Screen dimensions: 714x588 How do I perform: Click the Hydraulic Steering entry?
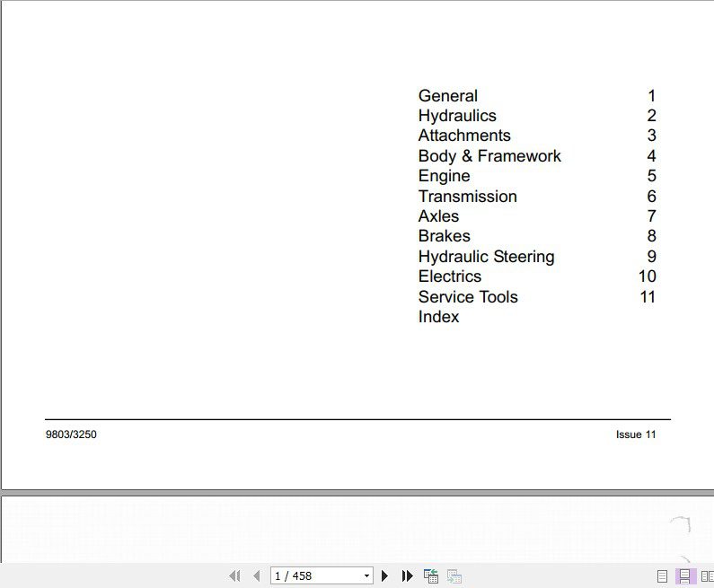(486, 257)
